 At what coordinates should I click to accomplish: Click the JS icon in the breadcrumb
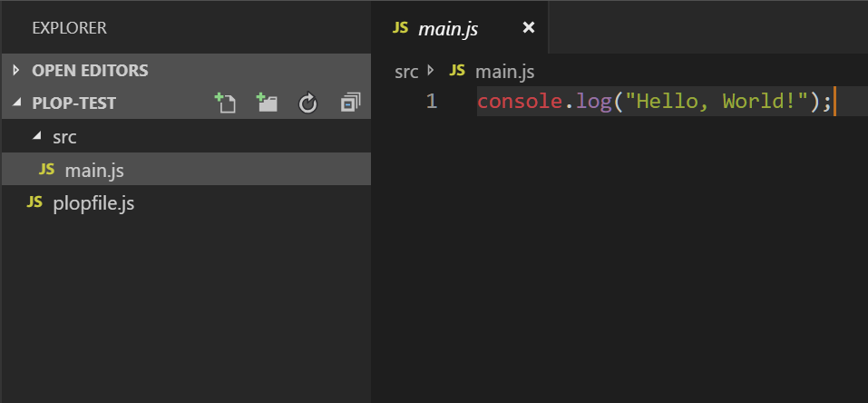coord(457,71)
